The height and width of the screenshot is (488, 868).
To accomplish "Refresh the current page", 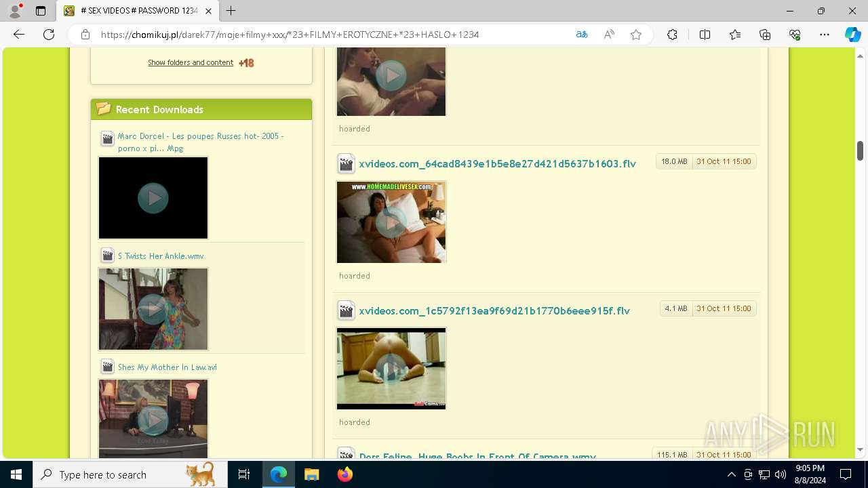I will click(49, 35).
